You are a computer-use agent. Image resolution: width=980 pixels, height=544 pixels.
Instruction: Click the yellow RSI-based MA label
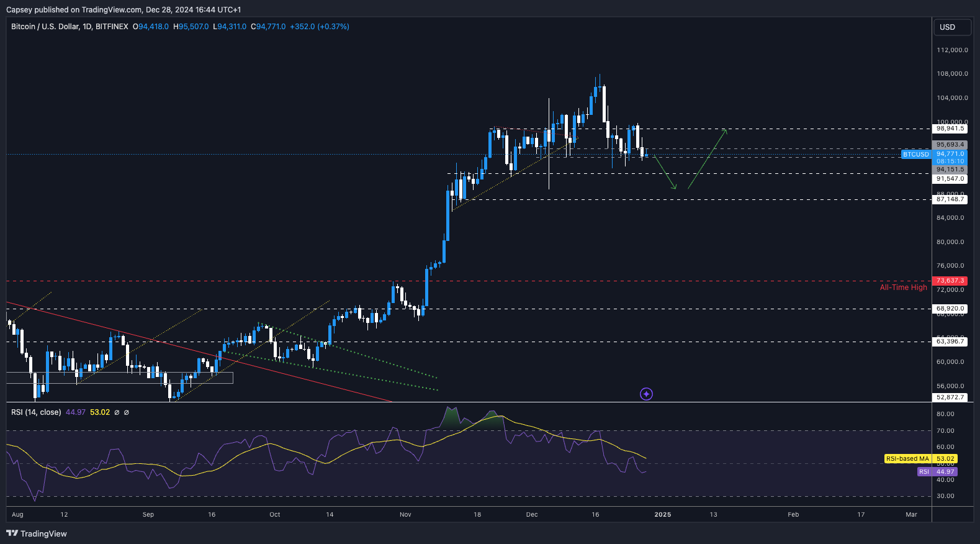tap(907, 459)
